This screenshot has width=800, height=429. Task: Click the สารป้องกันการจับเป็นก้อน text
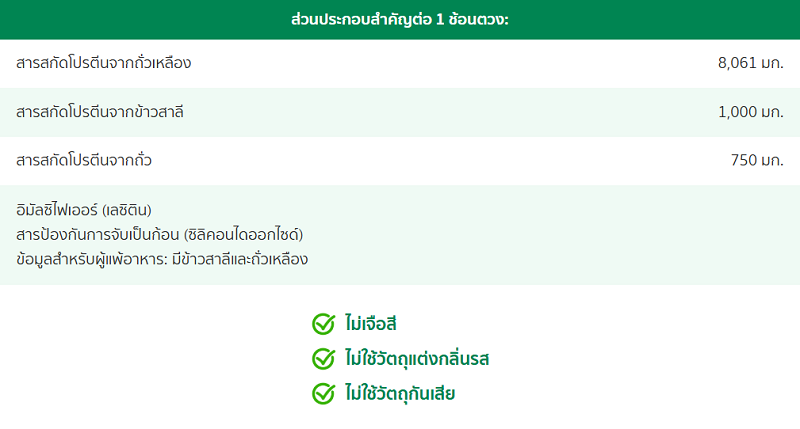pyautogui.click(x=88, y=235)
